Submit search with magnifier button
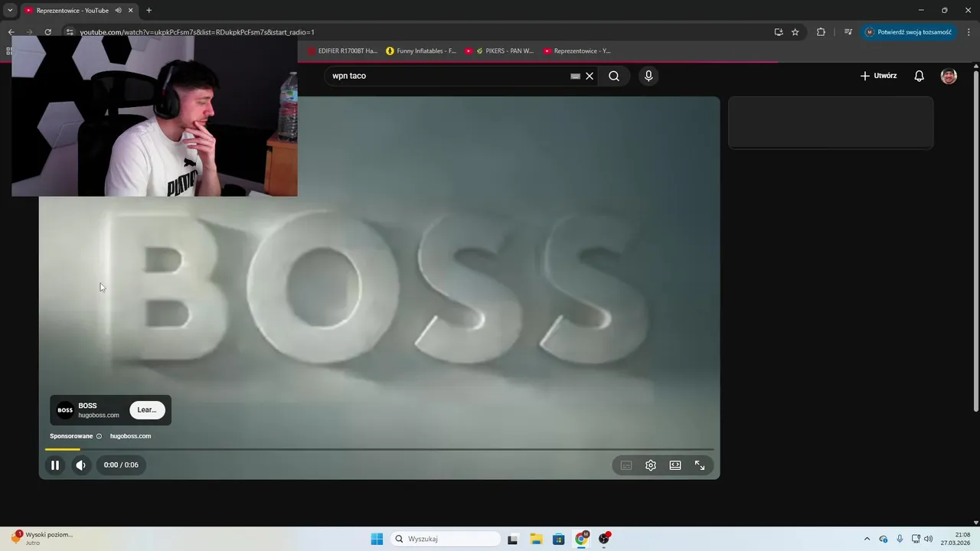This screenshot has width=980, height=551. pos(614,76)
